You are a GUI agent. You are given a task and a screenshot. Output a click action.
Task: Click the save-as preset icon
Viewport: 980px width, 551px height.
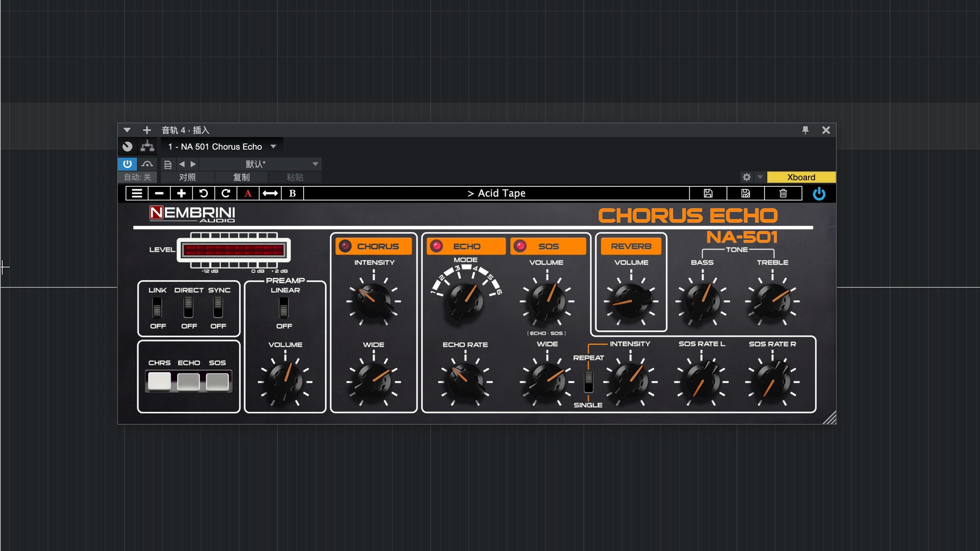746,193
